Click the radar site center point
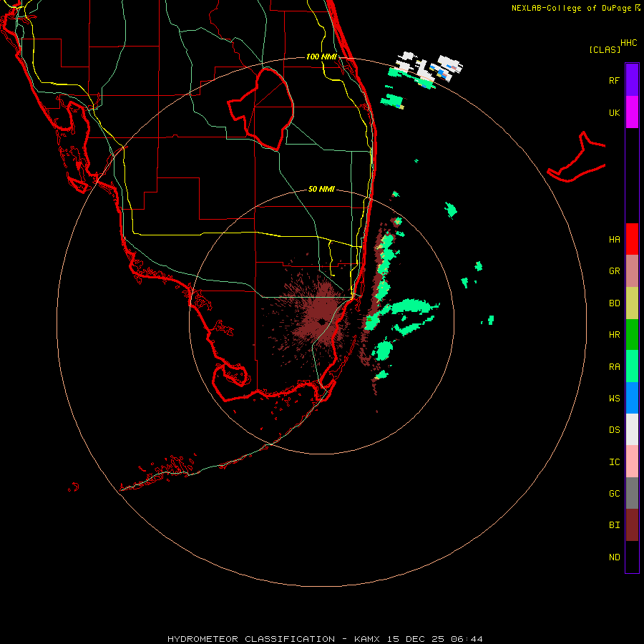644x644 pixels. click(321, 321)
